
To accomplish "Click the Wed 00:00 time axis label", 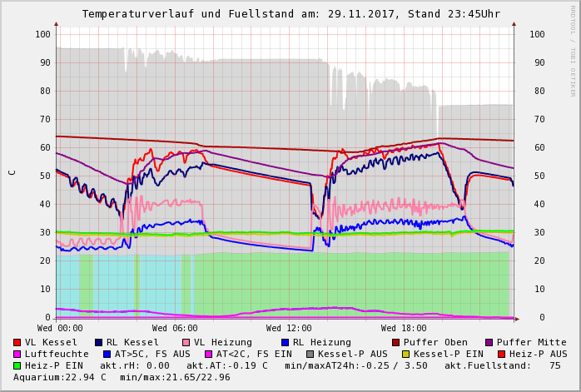I will point(60,329).
